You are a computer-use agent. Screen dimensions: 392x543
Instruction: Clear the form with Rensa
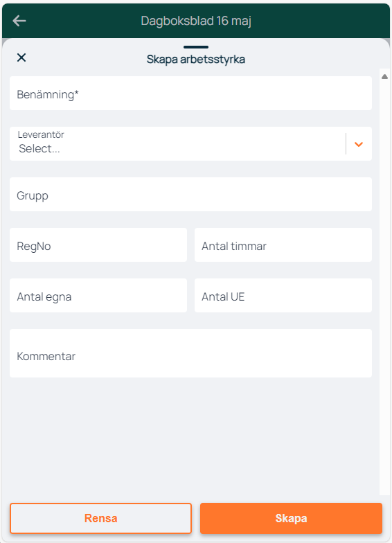pos(101,518)
